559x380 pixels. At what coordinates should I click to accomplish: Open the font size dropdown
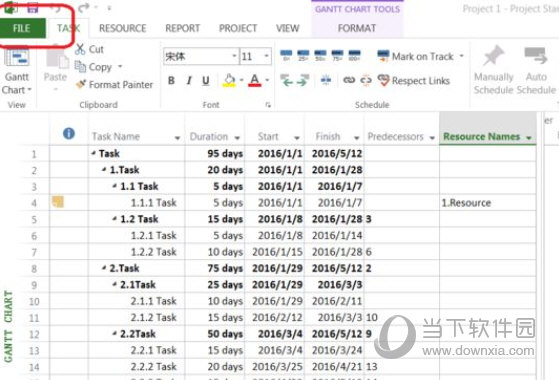point(266,56)
